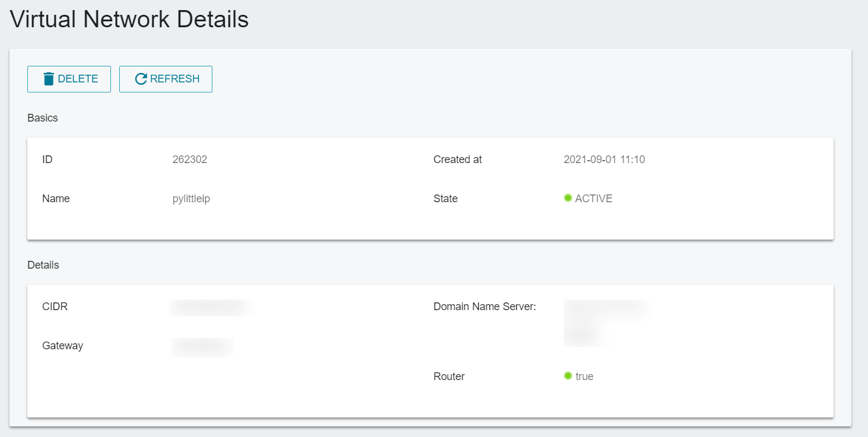This screenshot has height=437, width=868.
Task: Click the Created at date 2021-09-01 11:10
Action: tap(604, 160)
